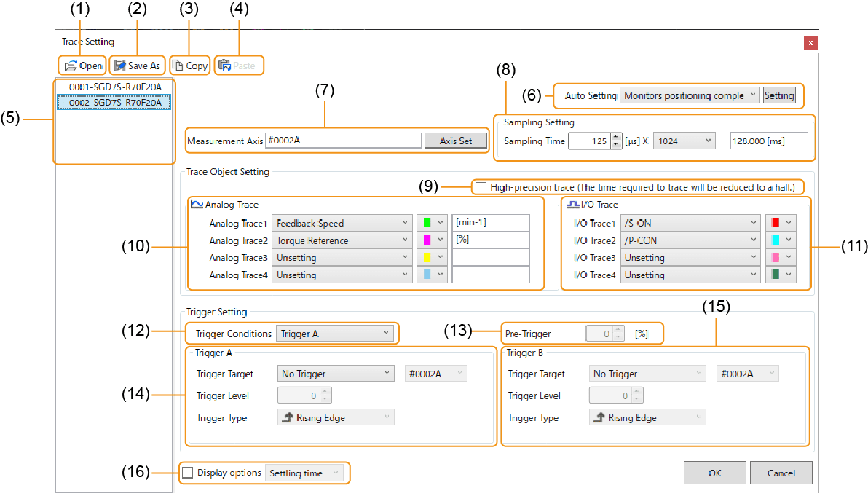Screen dimensions: 868x496
Task: Click the Setting button beside Auto Setting
Action: pos(778,95)
